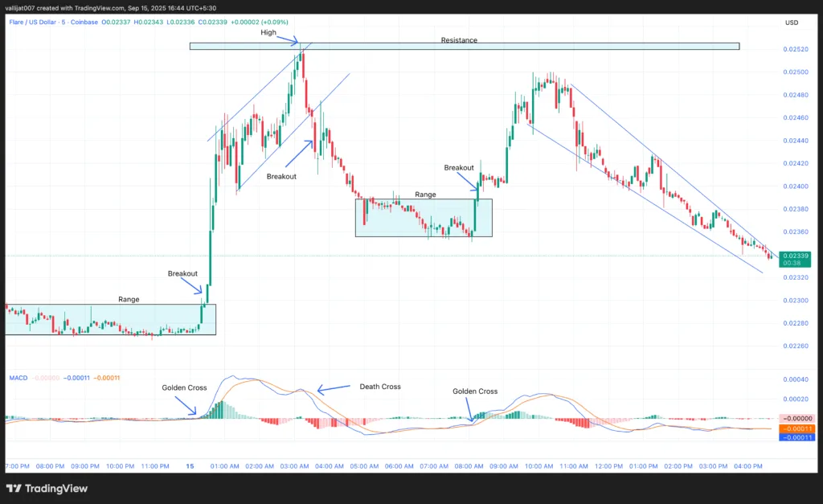Click price axis label 0.02420
The width and height of the screenshot is (823, 504).
(796, 163)
